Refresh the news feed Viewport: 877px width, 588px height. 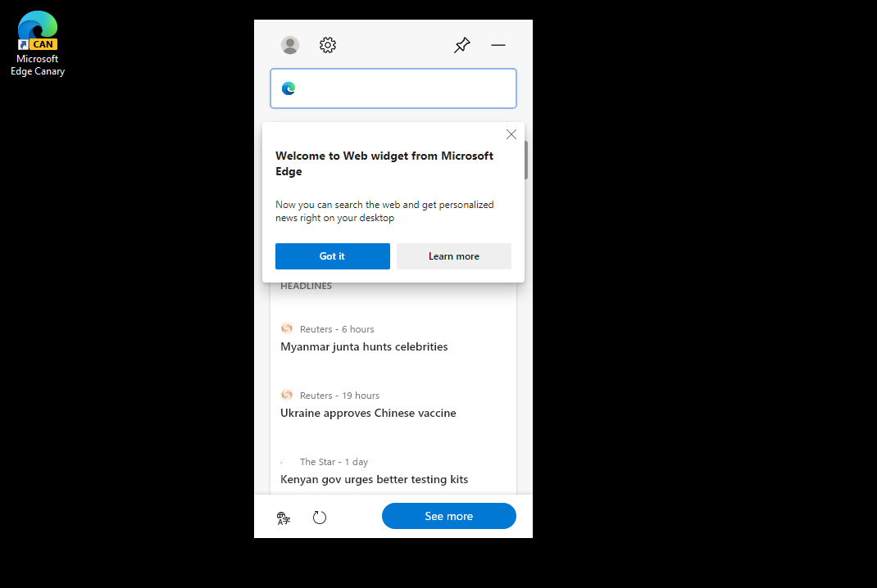pos(320,517)
